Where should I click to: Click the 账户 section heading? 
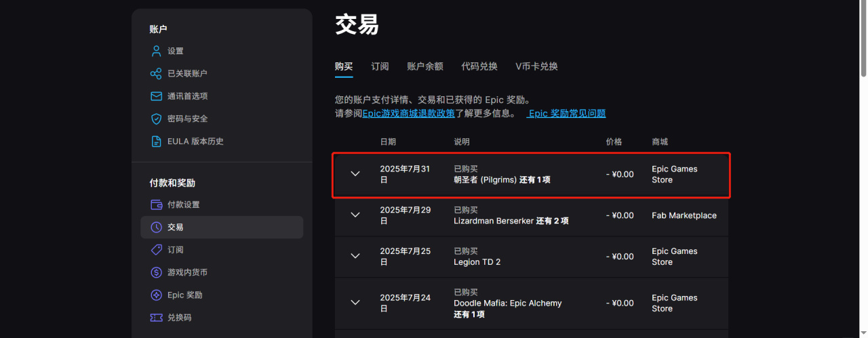[x=158, y=29]
